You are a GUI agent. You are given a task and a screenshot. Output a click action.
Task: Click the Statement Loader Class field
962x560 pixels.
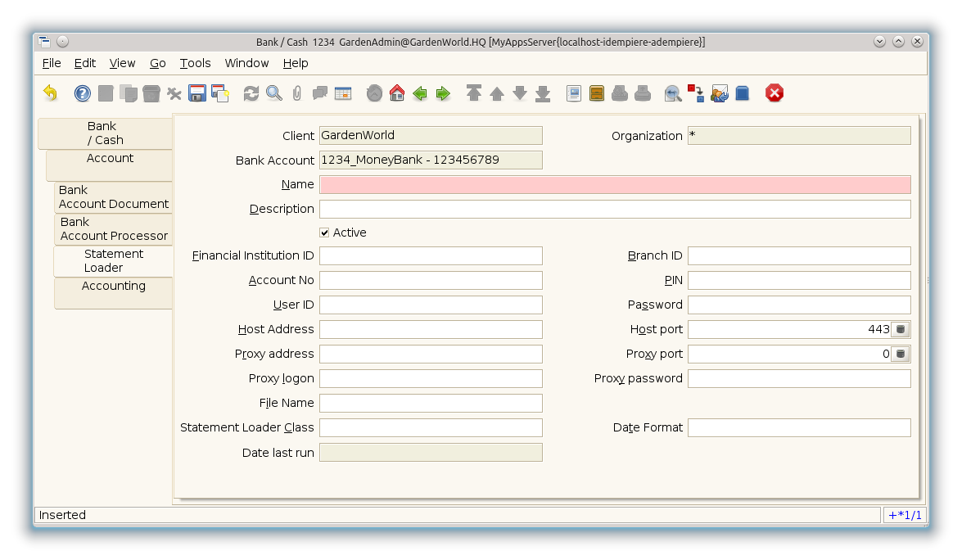tap(431, 427)
